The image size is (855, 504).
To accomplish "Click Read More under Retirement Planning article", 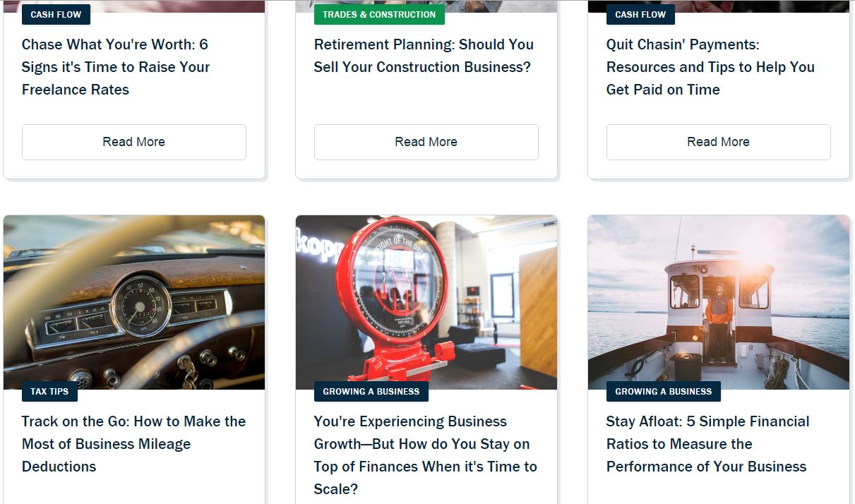I will pyautogui.click(x=426, y=142).
